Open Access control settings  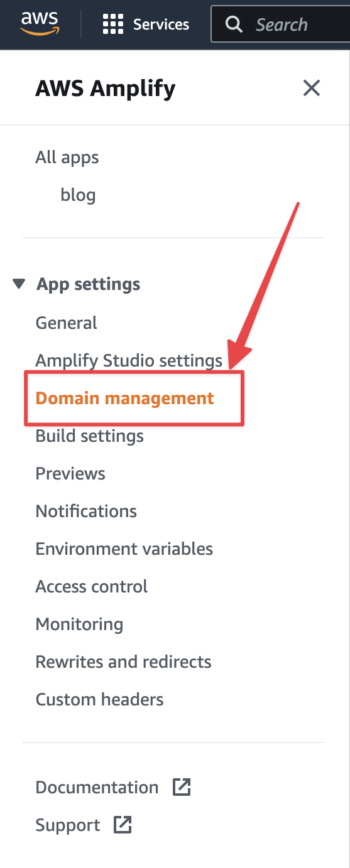(x=92, y=587)
